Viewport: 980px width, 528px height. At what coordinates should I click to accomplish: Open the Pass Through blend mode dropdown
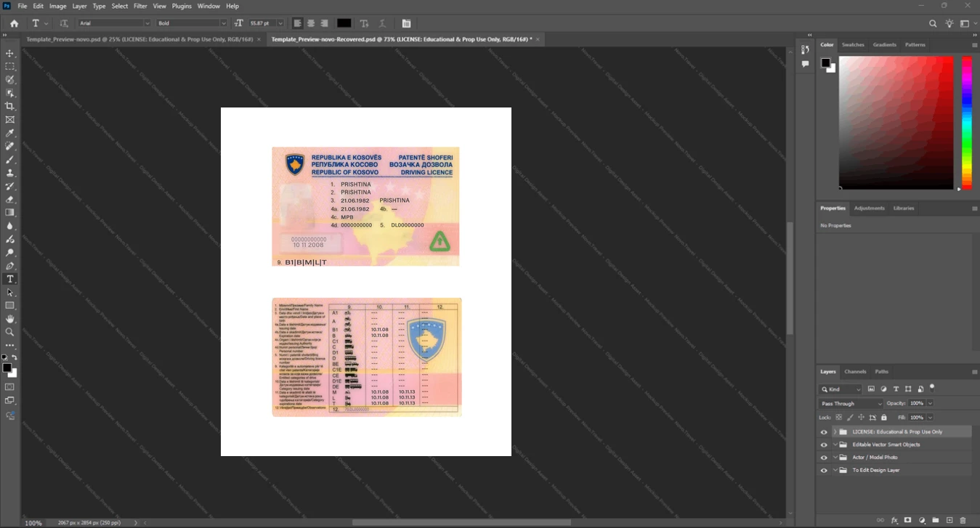point(851,403)
